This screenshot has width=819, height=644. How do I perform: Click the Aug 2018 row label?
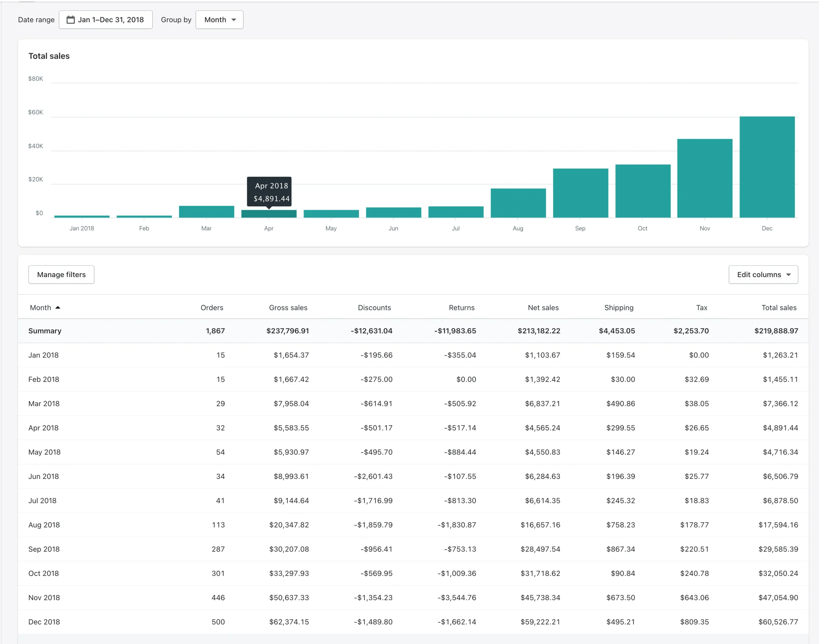tap(44, 525)
